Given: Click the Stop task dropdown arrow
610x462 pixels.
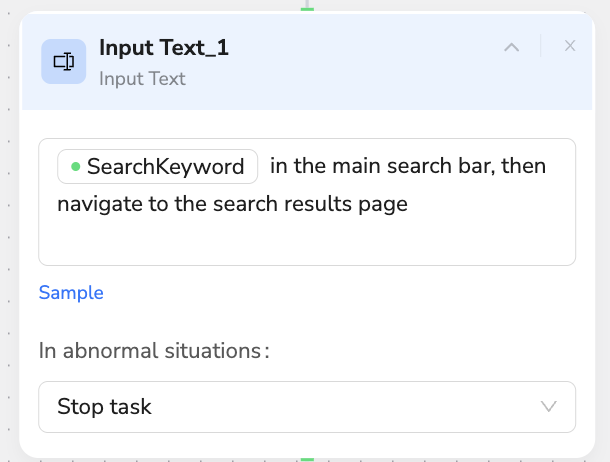Looking at the screenshot, I should [549, 406].
